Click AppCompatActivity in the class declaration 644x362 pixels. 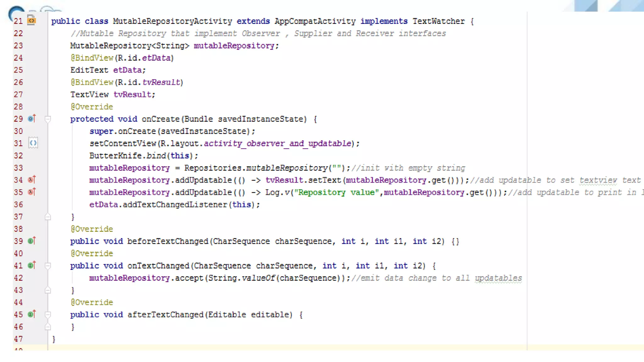(x=315, y=21)
